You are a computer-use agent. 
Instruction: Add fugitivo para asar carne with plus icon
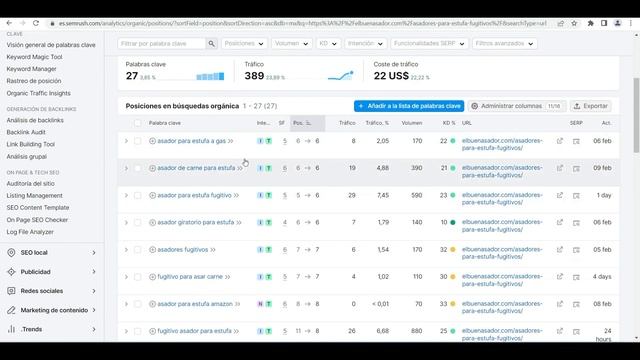[x=152, y=277]
